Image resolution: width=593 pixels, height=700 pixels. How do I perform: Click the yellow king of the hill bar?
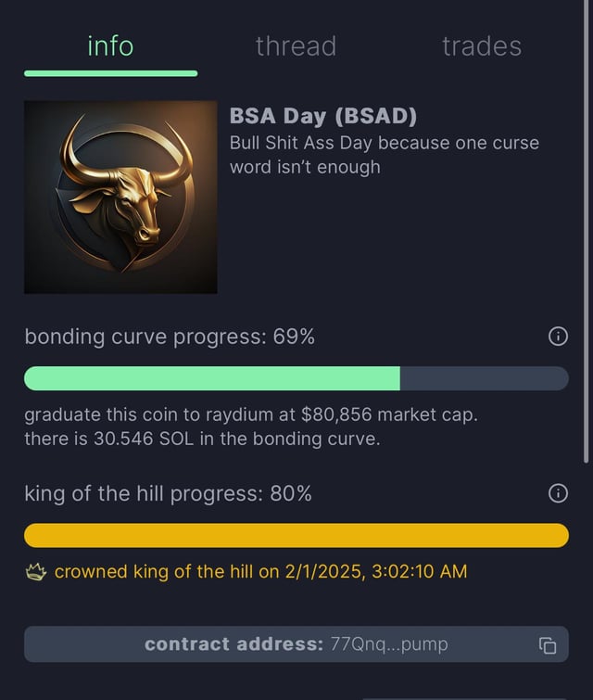[296, 535]
